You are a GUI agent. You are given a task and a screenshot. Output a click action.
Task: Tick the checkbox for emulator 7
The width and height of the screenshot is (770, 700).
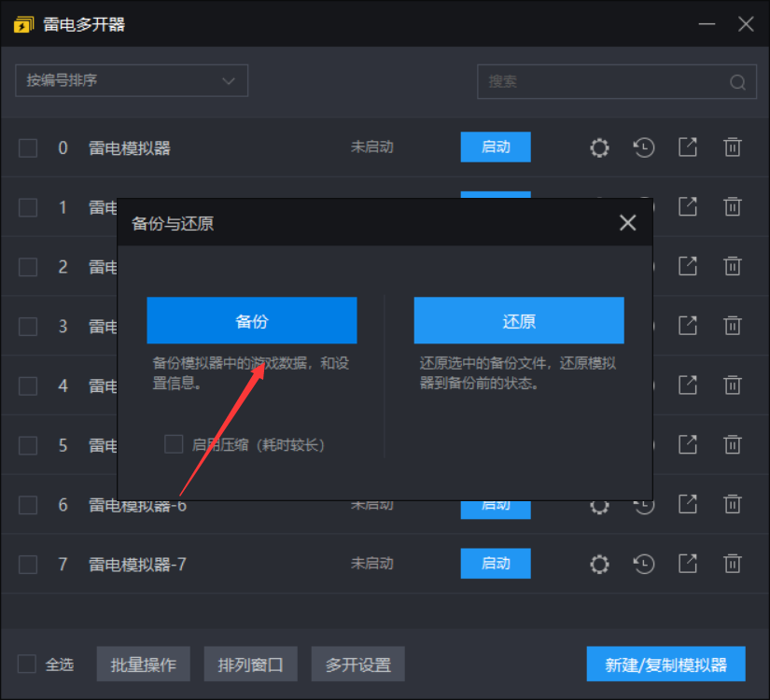(x=28, y=565)
